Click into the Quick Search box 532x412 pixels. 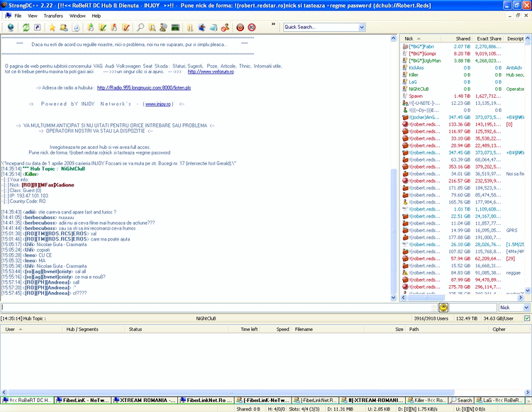click(321, 27)
